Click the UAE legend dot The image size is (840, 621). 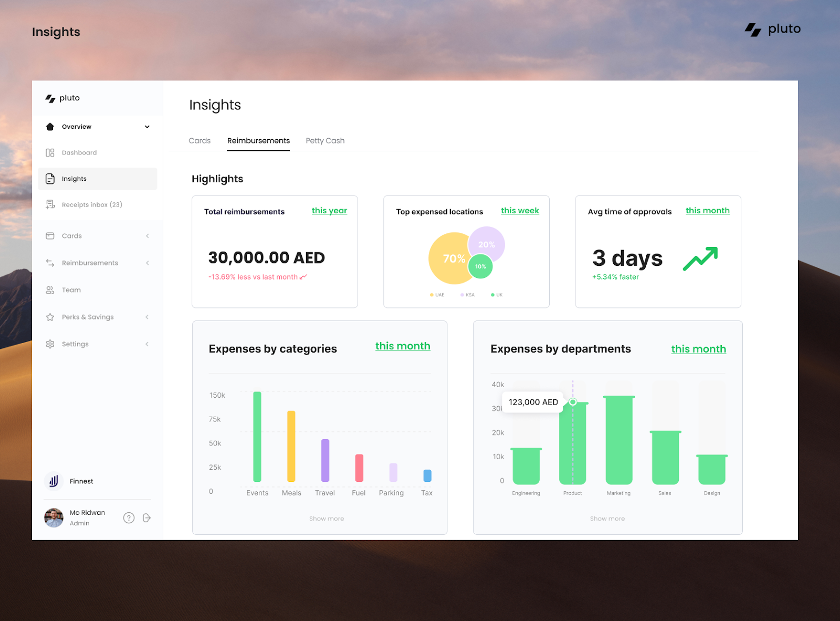coord(432,295)
